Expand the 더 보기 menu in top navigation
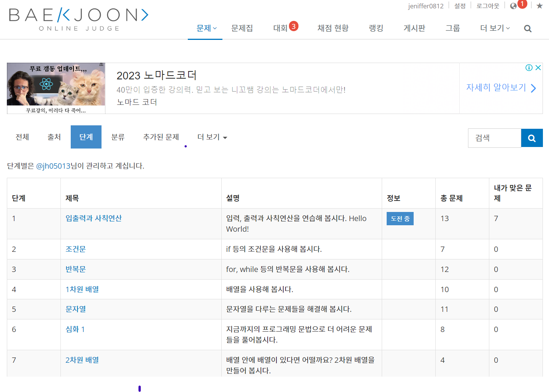The width and height of the screenshot is (549, 392). [495, 28]
